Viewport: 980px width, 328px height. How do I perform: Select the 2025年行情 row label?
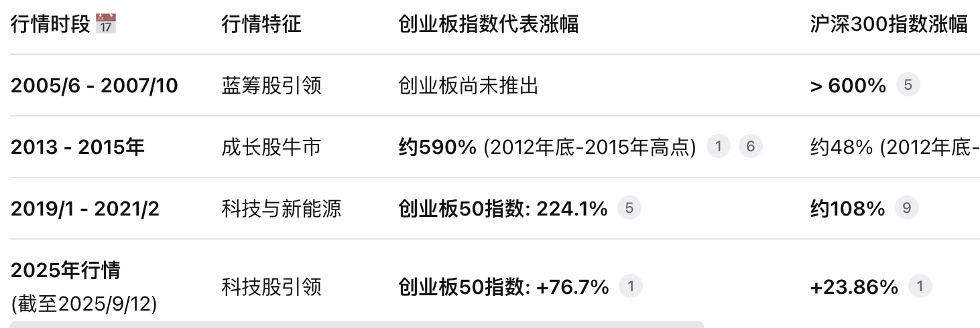click(66, 271)
